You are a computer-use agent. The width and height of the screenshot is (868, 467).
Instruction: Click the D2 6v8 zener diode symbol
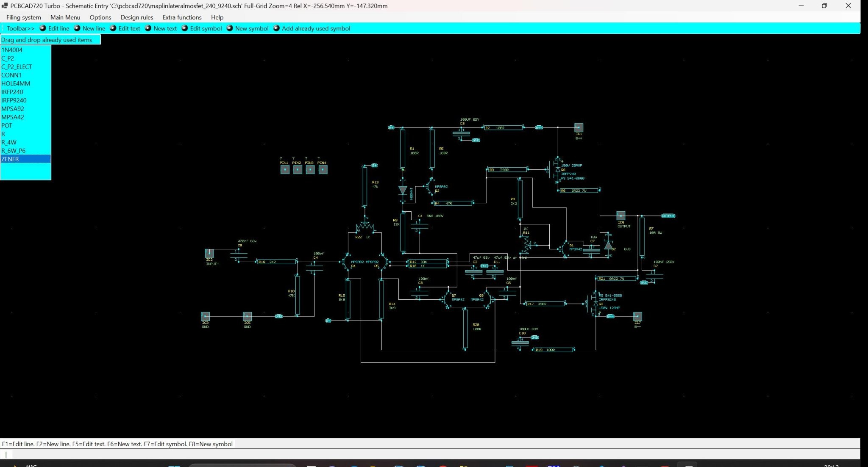(x=608, y=245)
